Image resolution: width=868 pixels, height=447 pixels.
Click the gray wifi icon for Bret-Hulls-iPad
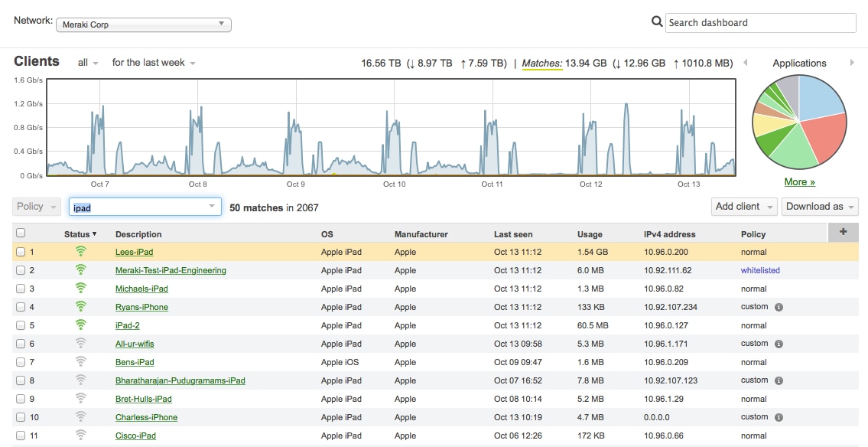[81, 398]
